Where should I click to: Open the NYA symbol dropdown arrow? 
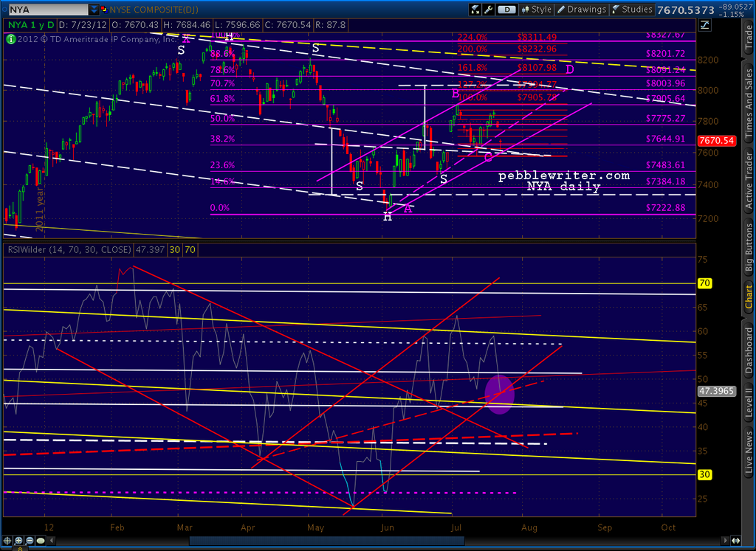(x=96, y=9)
